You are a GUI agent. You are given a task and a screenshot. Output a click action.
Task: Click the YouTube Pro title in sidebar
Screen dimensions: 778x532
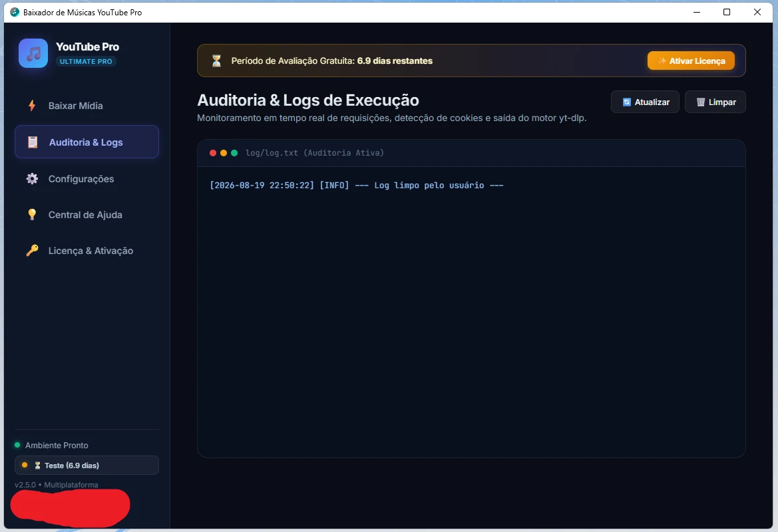(x=87, y=47)
